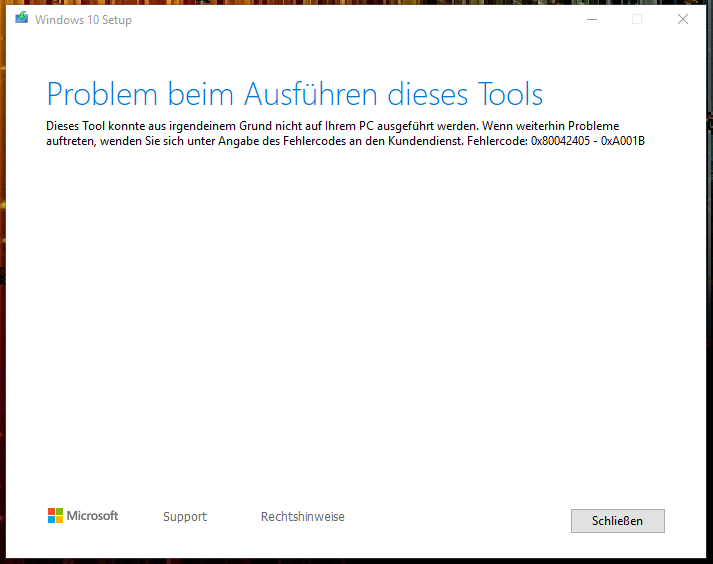Click the heading Problem beim Ausführen dieses Tools
The image size is (713, 564).
tap(295, 94)
